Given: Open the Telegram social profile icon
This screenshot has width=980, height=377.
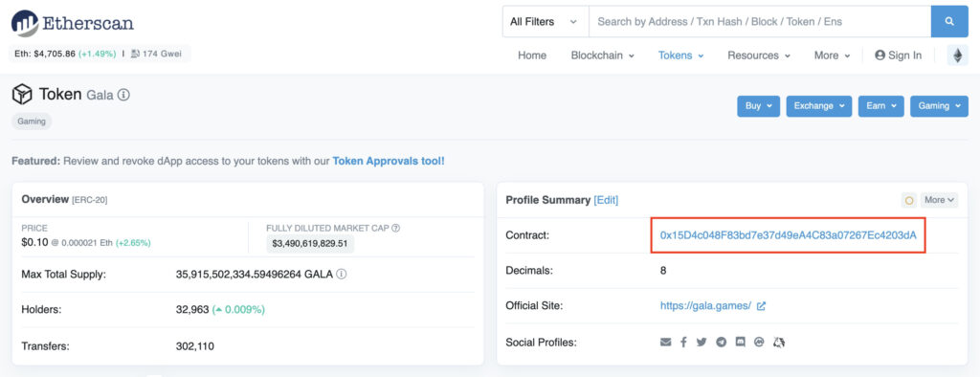Looking at the screenshot, I should 722,342.
